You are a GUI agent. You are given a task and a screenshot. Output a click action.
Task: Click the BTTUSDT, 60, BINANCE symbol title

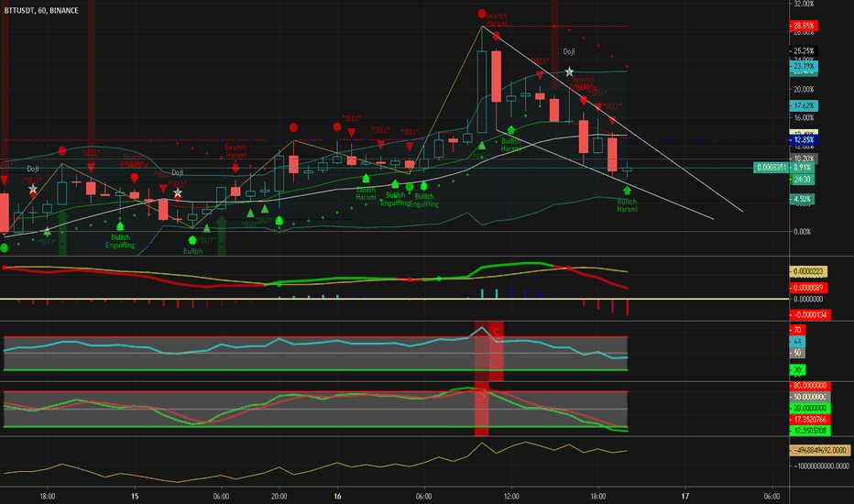[x=41, y=10]
